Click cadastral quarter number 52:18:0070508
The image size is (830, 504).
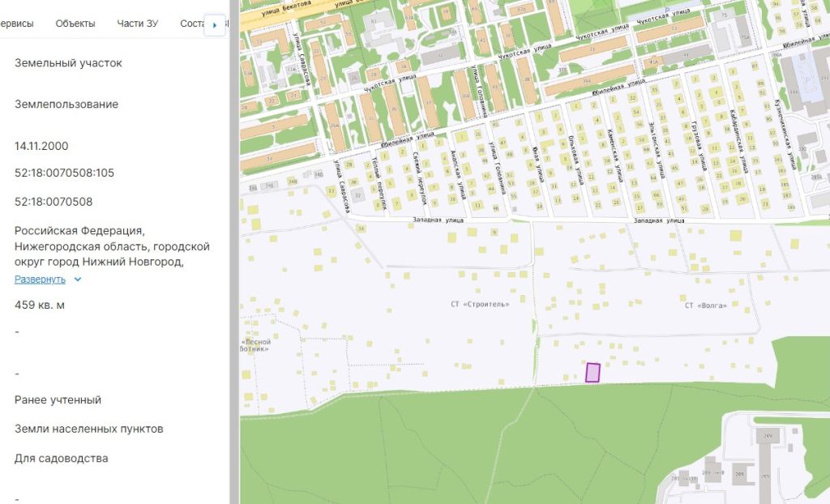click(x=53, y=202)
